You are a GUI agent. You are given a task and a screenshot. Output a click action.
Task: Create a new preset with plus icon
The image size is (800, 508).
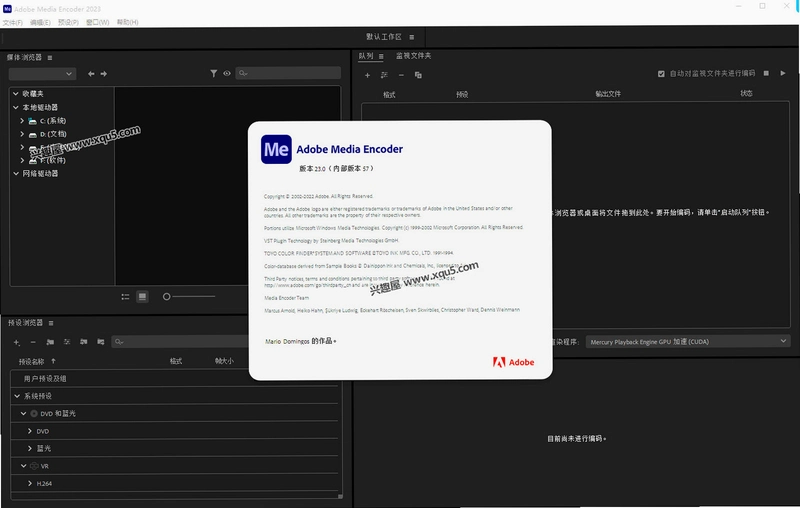pyautogui.click(x=16, y=342)
